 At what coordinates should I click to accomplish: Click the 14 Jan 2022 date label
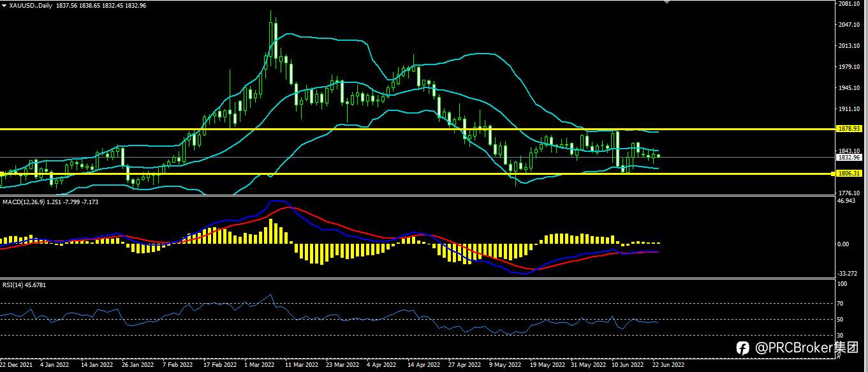(97, 366)
